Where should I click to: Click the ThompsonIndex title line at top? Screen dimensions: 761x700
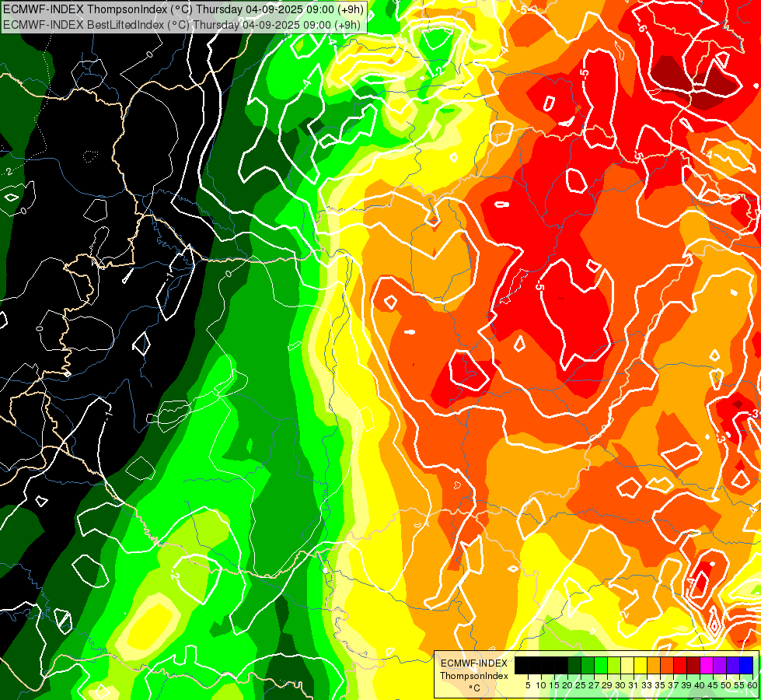183,9
